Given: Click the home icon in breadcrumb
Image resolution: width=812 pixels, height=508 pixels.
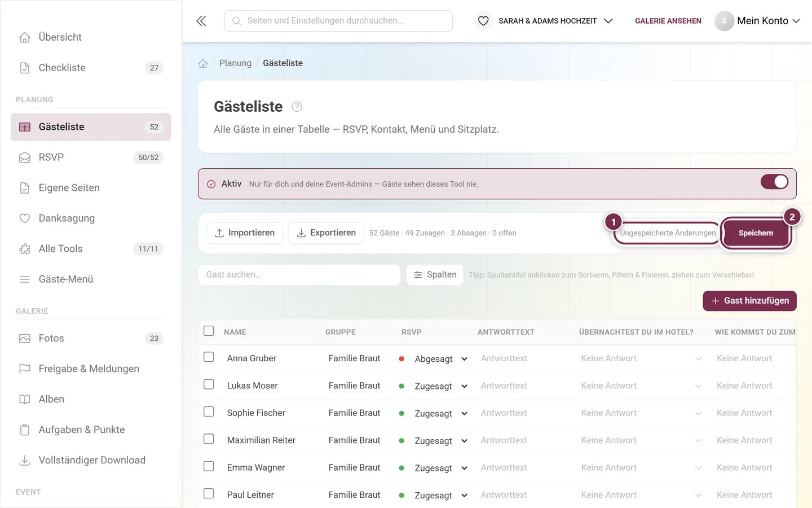Looking at the screenshot, I should [203, 63].
